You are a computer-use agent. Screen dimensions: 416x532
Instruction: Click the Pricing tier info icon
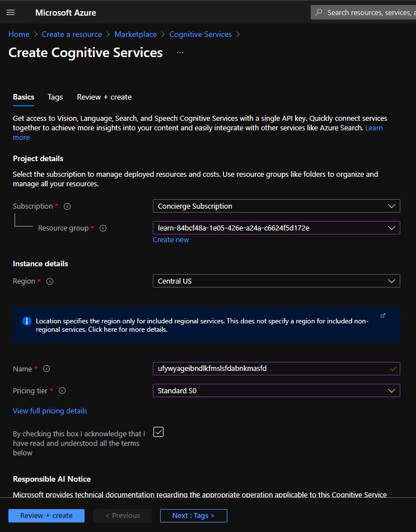tap(62, 390)
